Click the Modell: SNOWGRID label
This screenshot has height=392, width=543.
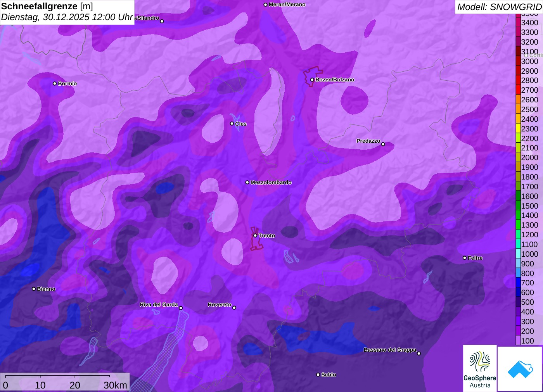tap(499, 7)
